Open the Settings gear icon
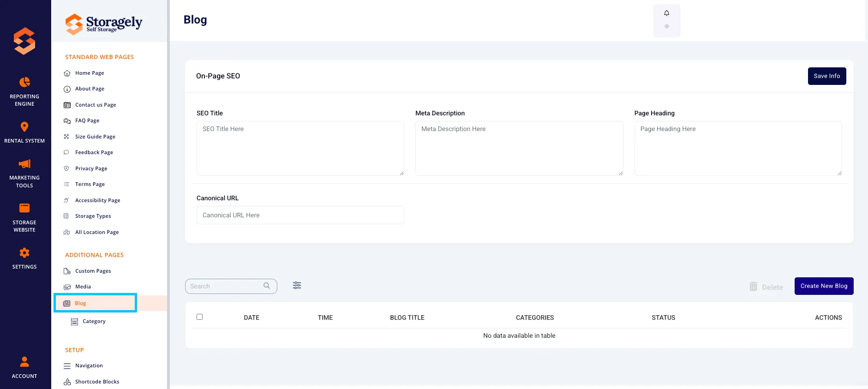 tap(24, 253)
